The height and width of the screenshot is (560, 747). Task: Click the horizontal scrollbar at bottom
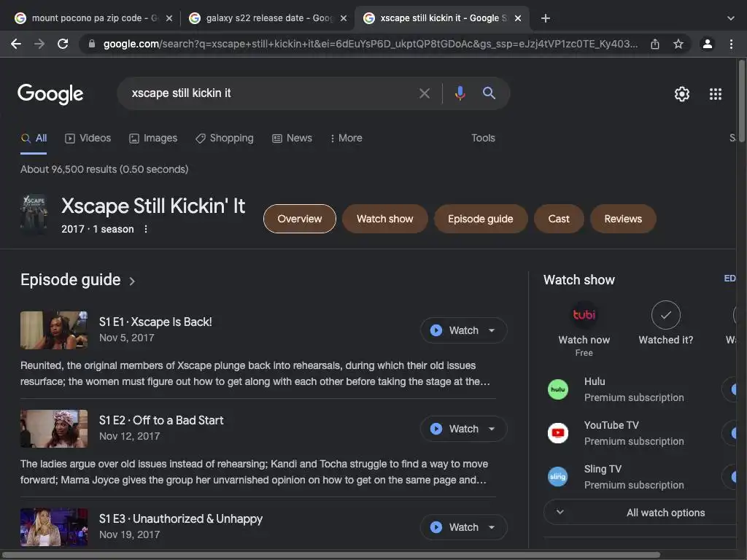332,555
